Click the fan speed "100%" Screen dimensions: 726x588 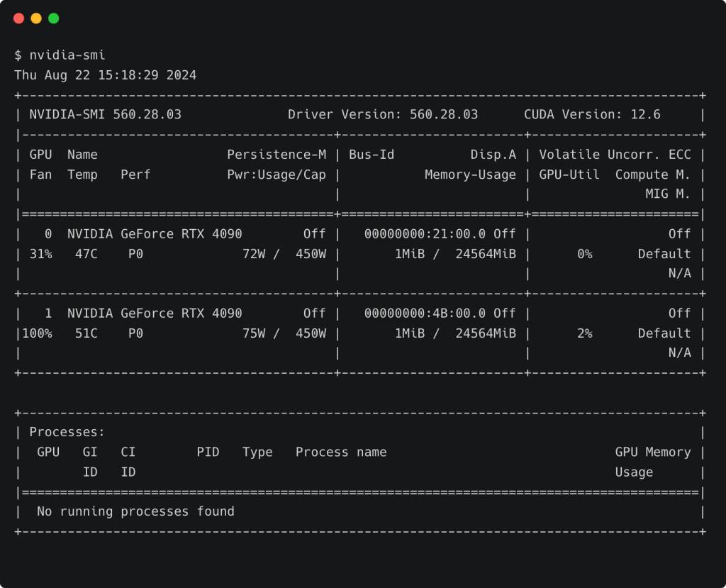click(x=37, y=333)
